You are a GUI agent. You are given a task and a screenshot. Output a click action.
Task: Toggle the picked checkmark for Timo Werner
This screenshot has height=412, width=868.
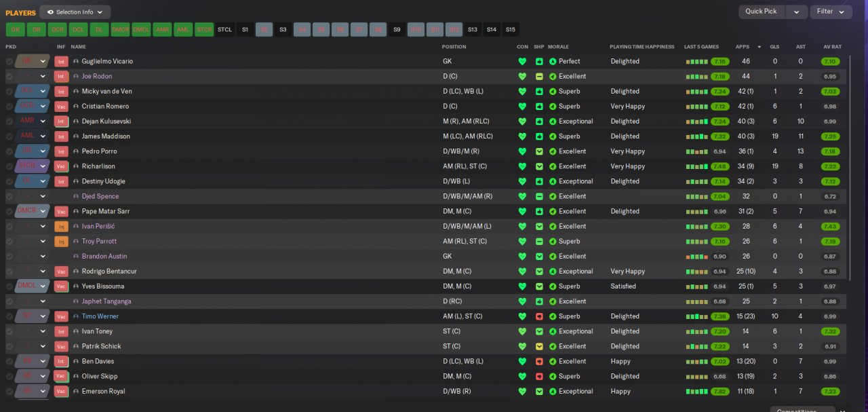click(x=9, y=316)
